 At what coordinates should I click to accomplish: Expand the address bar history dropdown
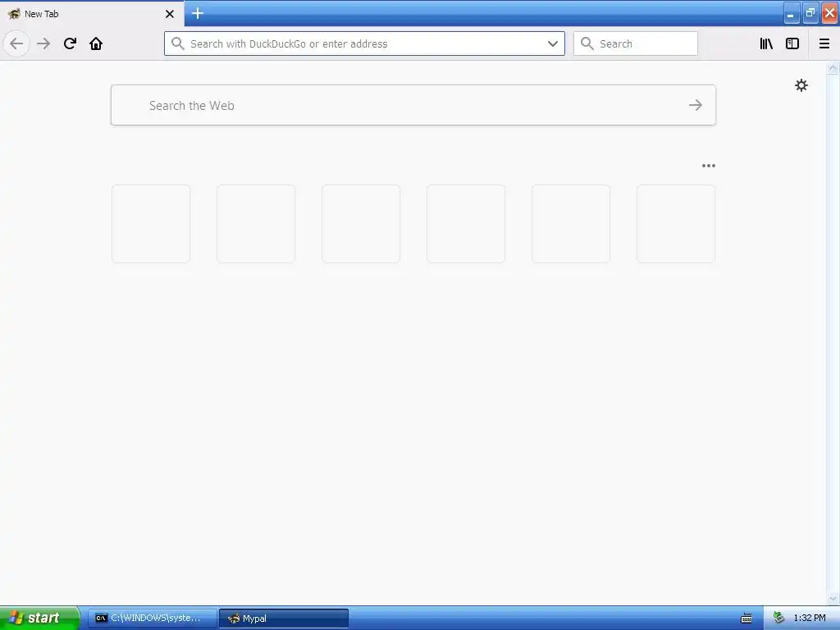[x=553, y=43]
